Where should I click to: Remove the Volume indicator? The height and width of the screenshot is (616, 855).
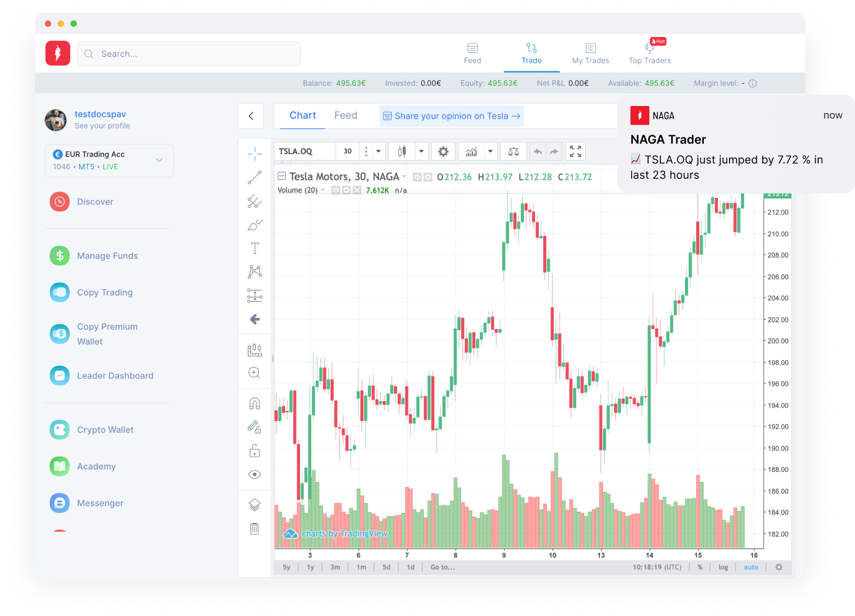[x=356, y=190]
